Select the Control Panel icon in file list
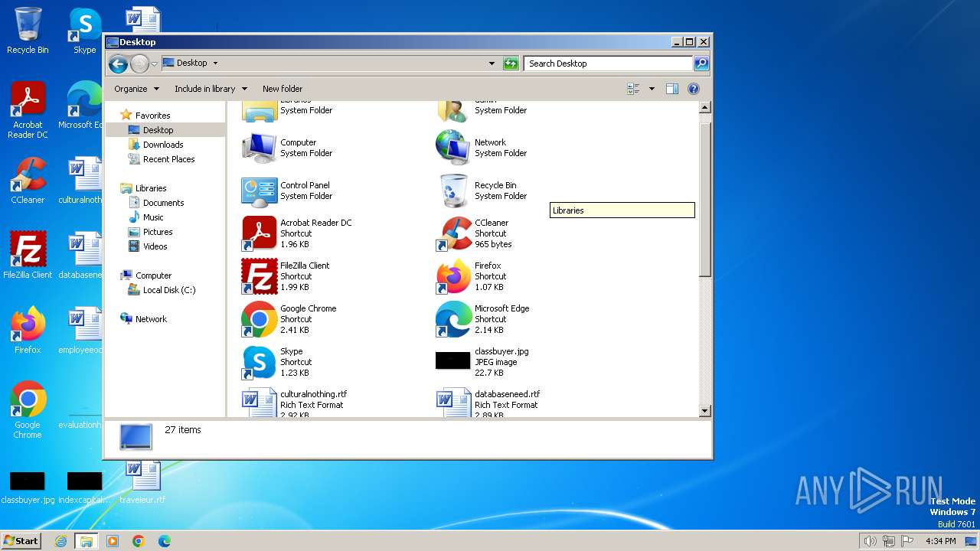Image resolution: width=980 pixels, height=551 pixels. click(x=260, y=191)
